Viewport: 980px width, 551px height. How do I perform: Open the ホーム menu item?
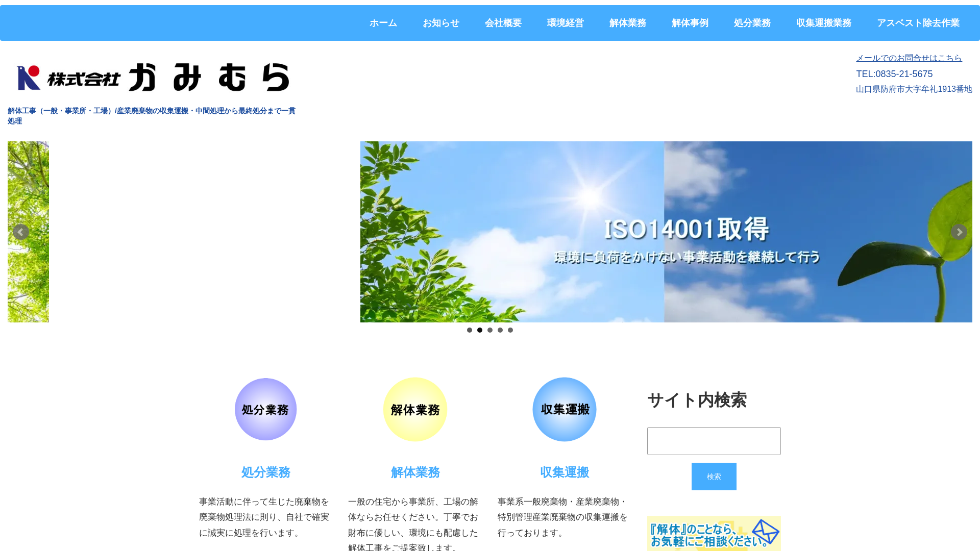tap(383, 23)
